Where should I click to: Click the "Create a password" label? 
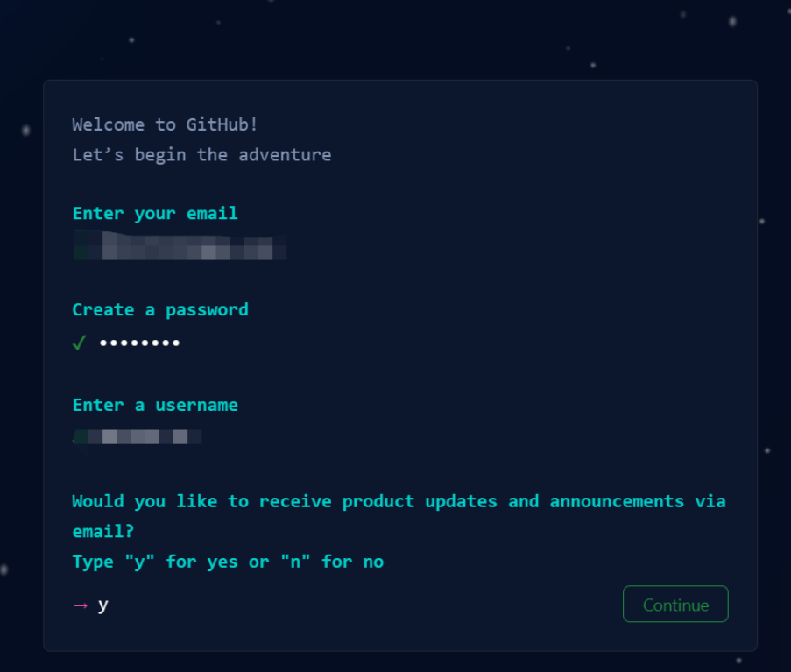[160, 310]
